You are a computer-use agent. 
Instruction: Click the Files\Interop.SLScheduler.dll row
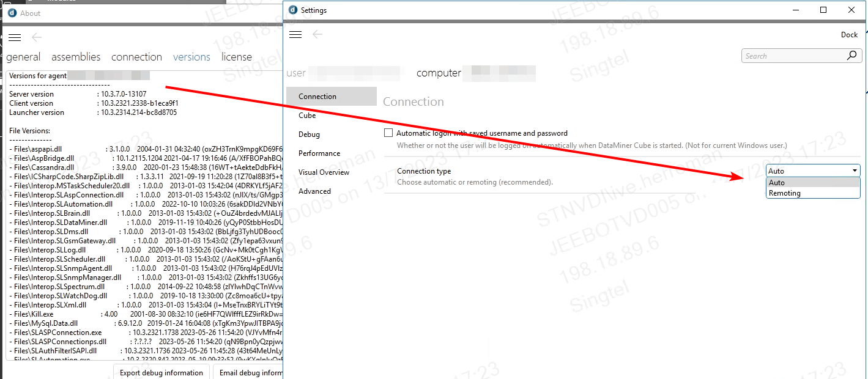coord(146,259)
